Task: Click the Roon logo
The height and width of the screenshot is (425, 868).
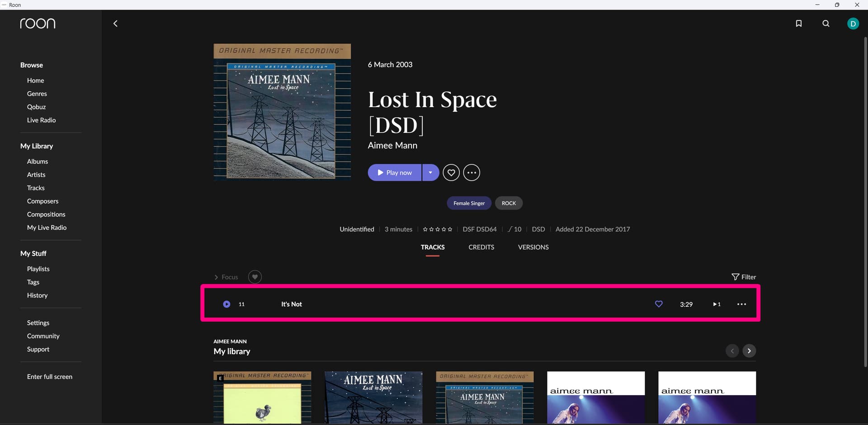Action: tap(38, 23)
